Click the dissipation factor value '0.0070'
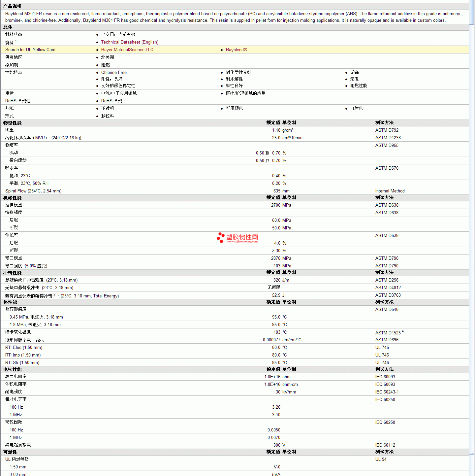This screenshot has width=475, height=476. [x=274, y=438]
